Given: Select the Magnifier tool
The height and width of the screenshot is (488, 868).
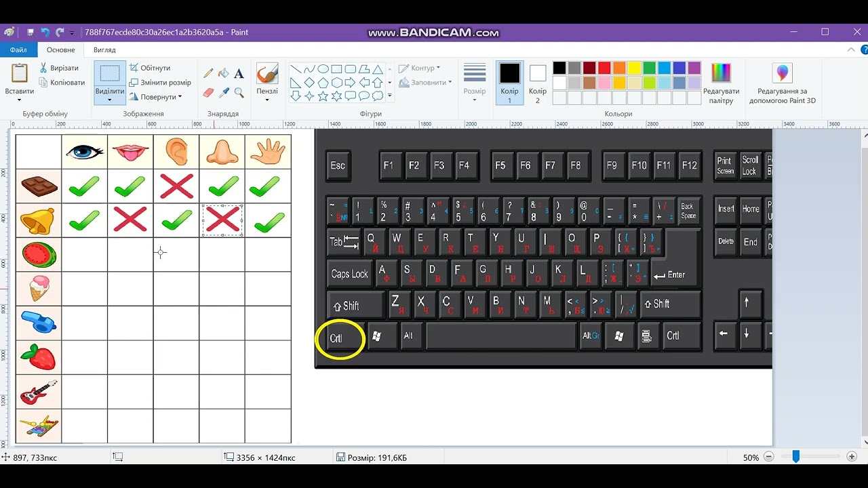Looking at the screenshot, I should [x=239, y=92].
